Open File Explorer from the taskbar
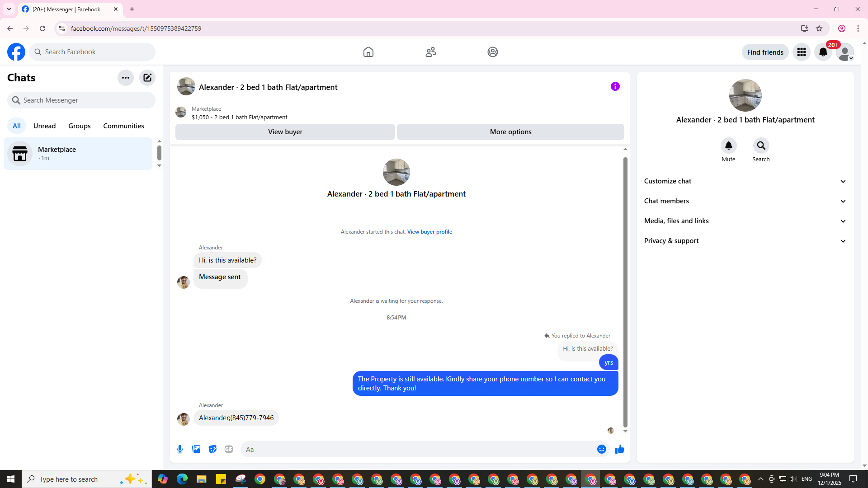The height and width of the screenshot is (488, 868). (202, 479)
